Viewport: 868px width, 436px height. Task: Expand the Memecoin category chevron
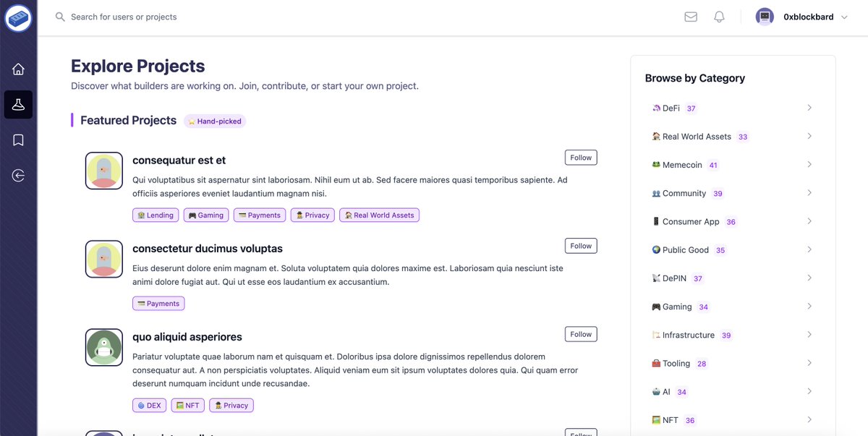click(809, 164)
